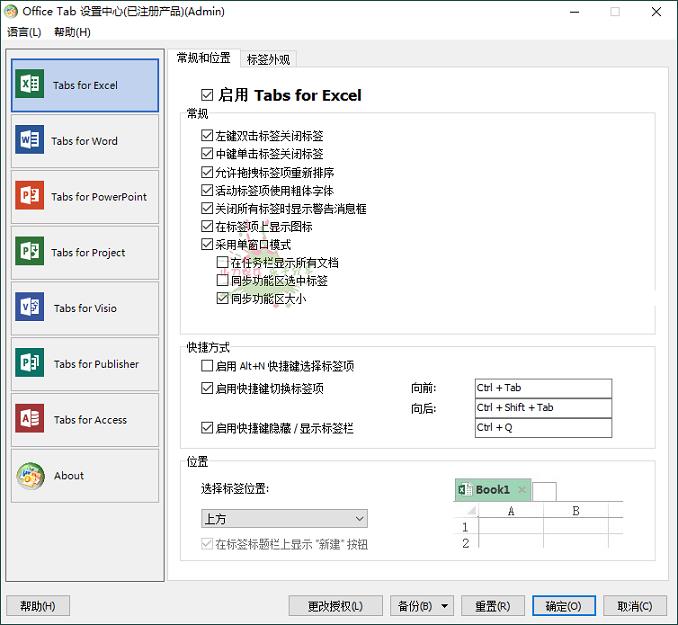
Task: Click the Tabs for PowerPoint icon
Action: point(30,196)
